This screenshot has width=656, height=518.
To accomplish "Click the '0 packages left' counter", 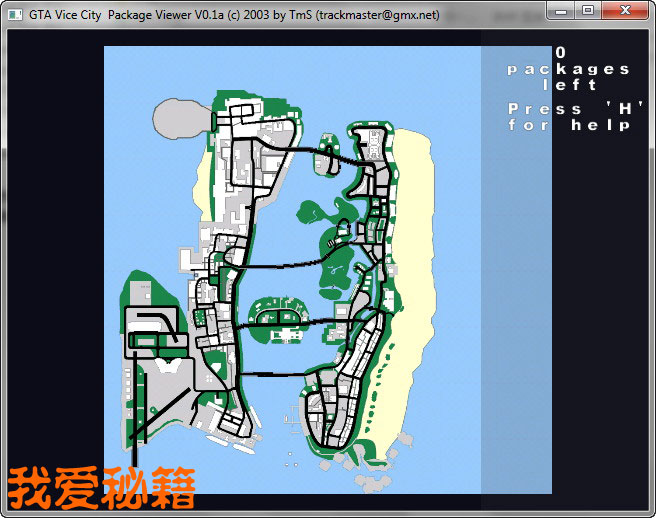I will (568, 68).
